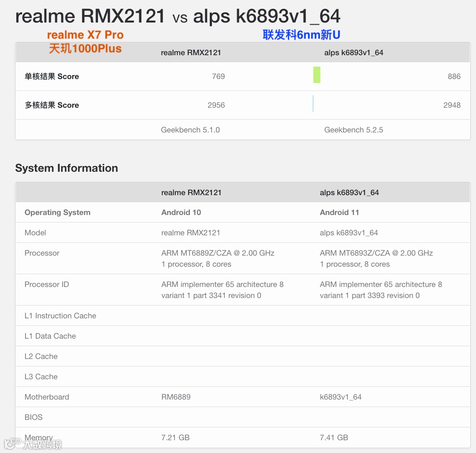Click 'realme RMX2121' score table column header
This screenshot has width=476, height=453.
pyautogui.click(x=191, y=53)
